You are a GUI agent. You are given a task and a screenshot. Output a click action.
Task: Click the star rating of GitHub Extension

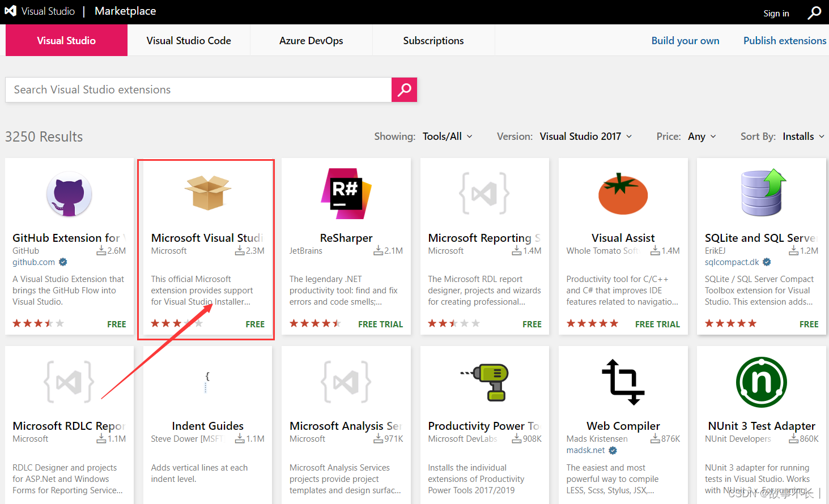[38, 323]
